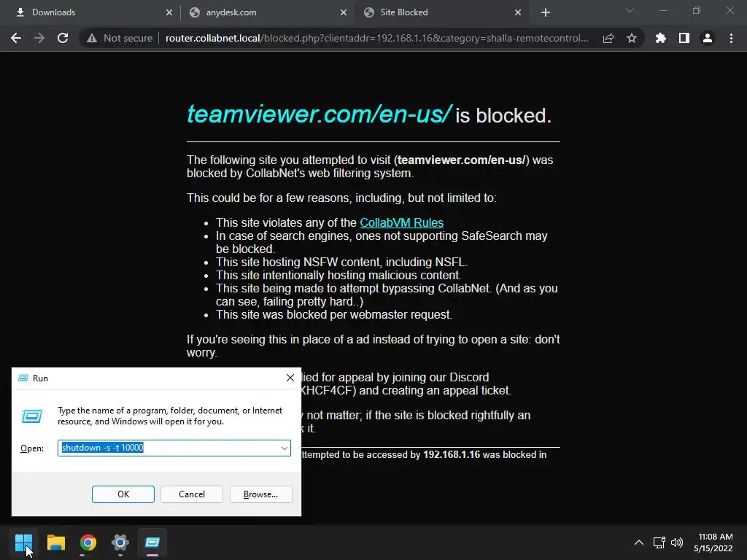Minimize the Chrome window
Viewport: 747px width, 560px height.
pos(662,10)
